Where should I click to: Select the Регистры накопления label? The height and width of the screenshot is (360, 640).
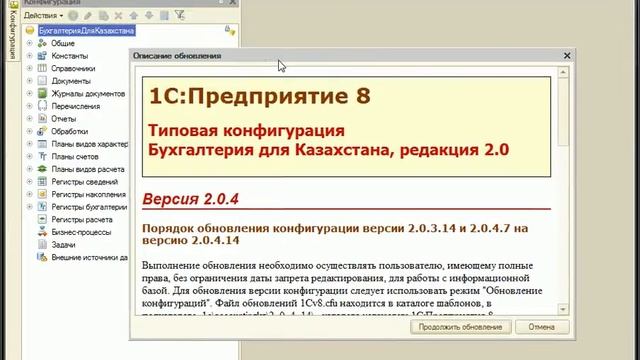pyautogui.click(x=89, y=194)
